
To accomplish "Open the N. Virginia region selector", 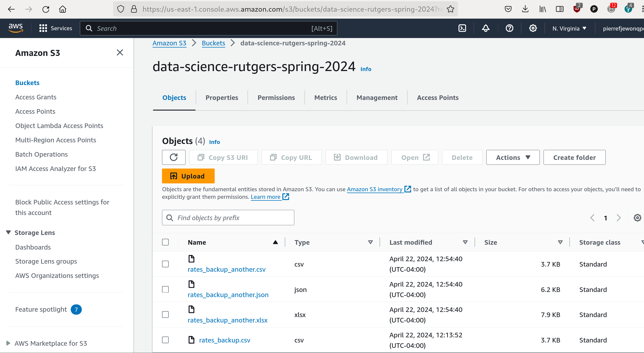I will point(569,28).
